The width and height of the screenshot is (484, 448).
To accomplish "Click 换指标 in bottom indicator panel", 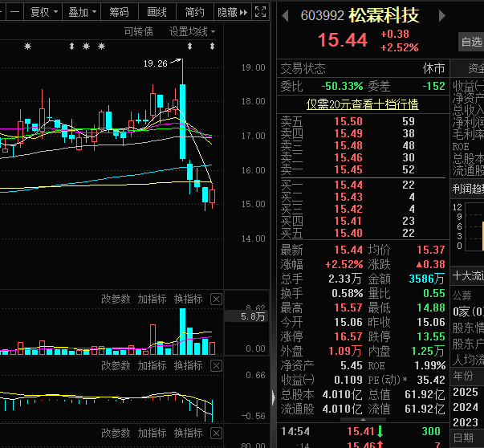I will (189, 433).
